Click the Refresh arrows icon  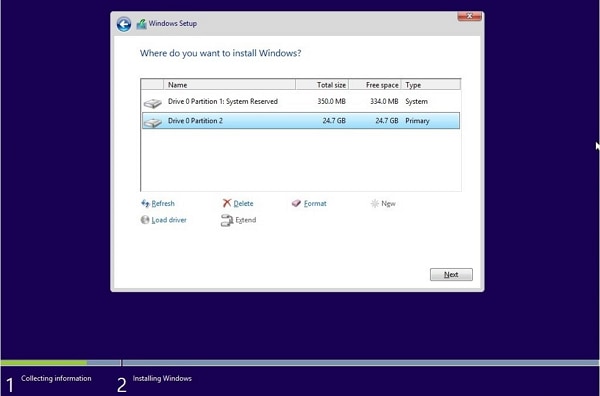(x=145, y=203)
